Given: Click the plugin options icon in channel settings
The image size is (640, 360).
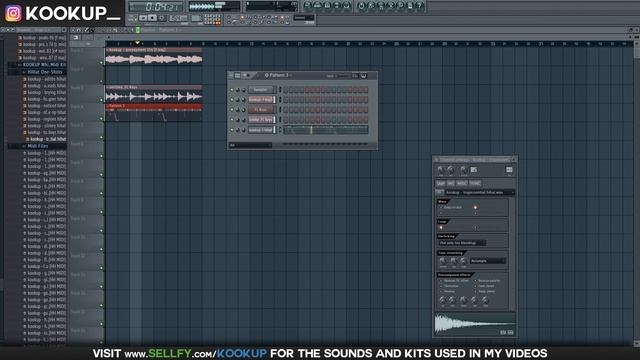Looking at the screenshot, I should [509, 170].
